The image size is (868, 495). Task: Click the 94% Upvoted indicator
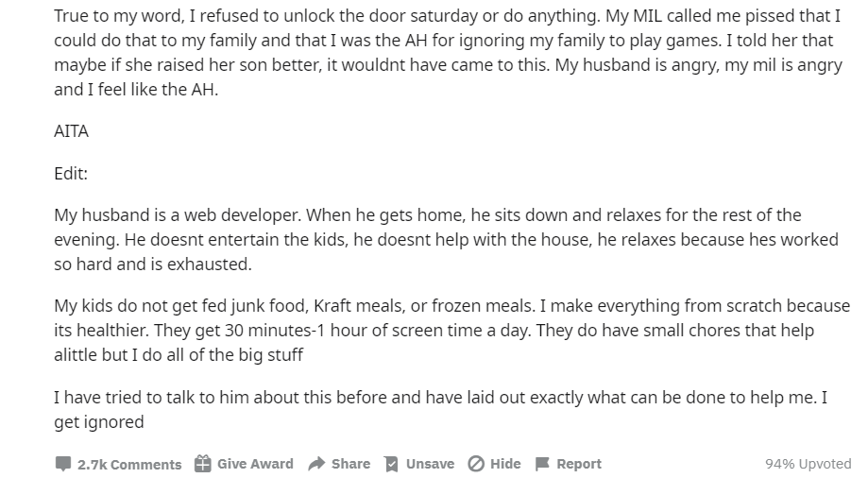pos(808,464)
